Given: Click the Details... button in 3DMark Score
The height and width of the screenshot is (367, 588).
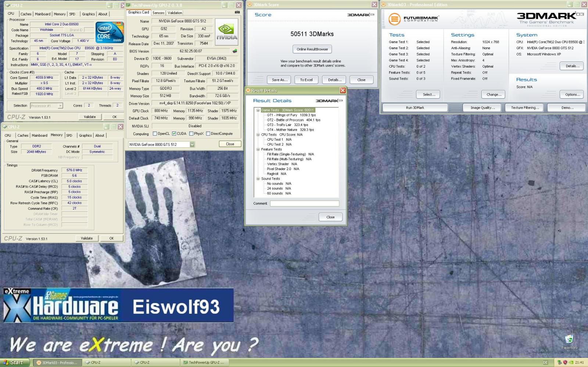Looking at the screenshot, I should coord(334,80).
